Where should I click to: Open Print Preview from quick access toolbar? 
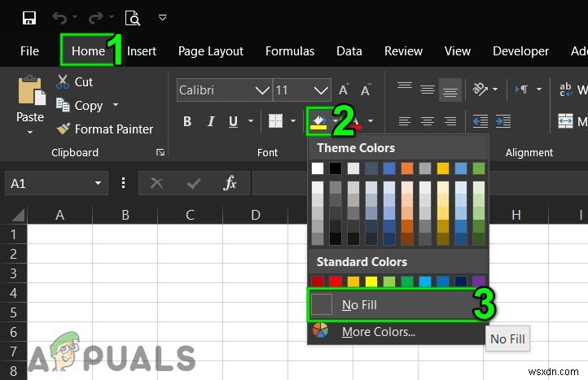[133, 18]
